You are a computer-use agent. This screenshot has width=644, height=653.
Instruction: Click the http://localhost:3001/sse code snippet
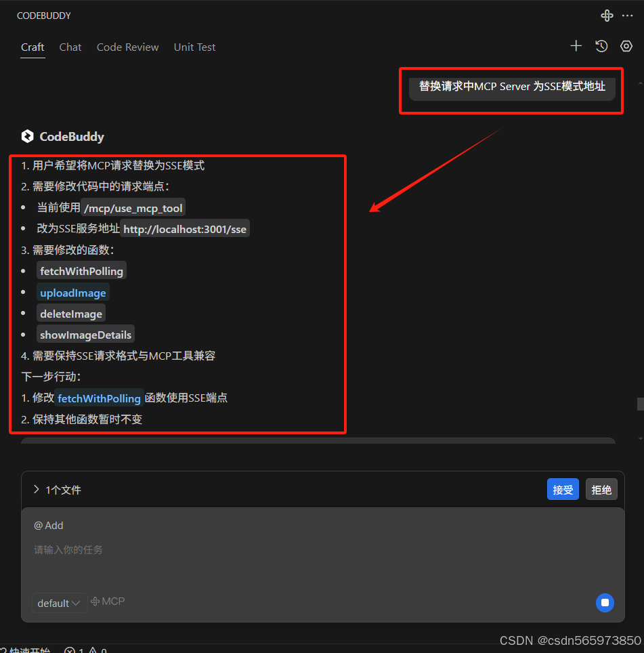[x=185, y=229]
